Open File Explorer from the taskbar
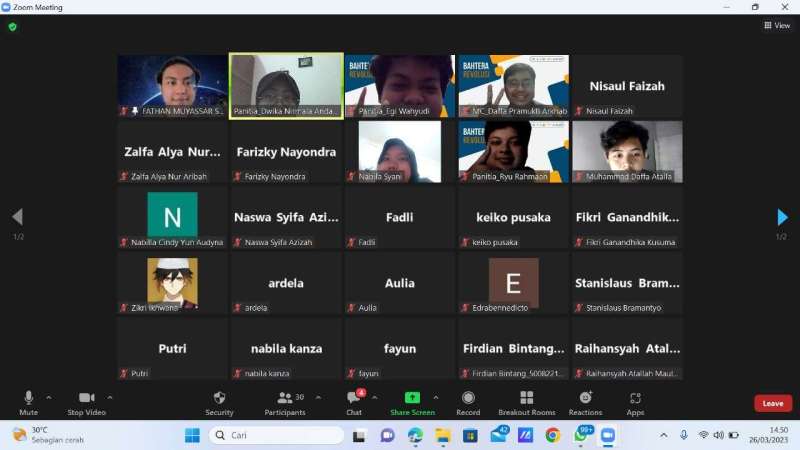Image resolution: width=800 pixels, height=450 pixels. (x=443, y=436)
